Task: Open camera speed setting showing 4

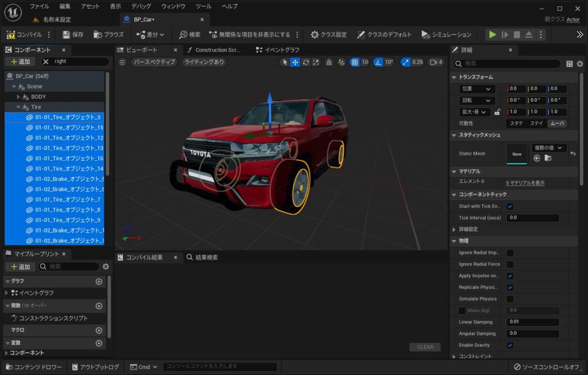Action: [436, 62]
